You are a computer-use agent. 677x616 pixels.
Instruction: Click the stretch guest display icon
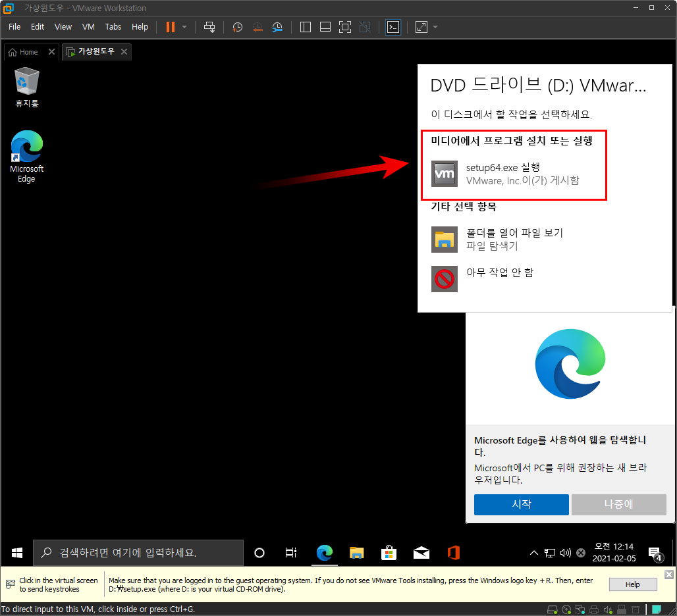point(421,27)
